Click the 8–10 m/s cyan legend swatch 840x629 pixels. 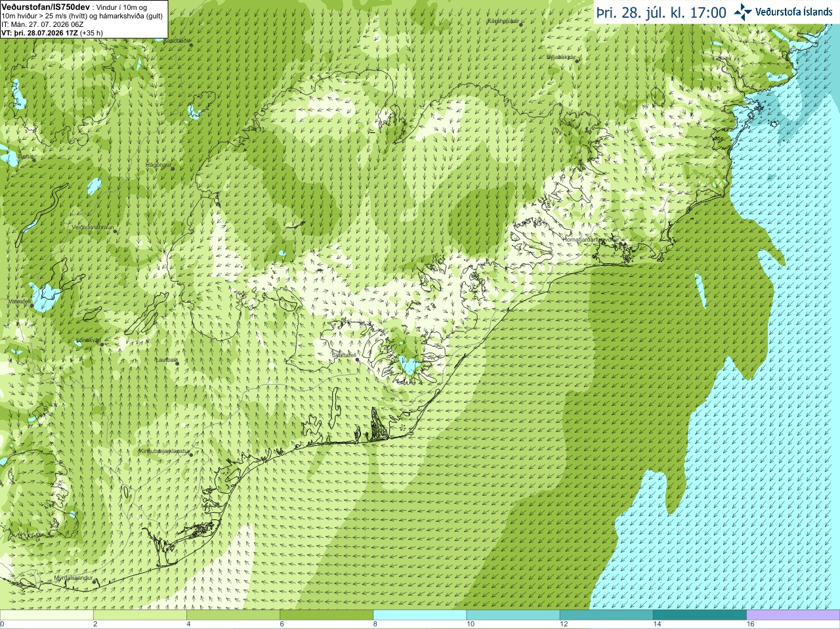coord(420,615)
